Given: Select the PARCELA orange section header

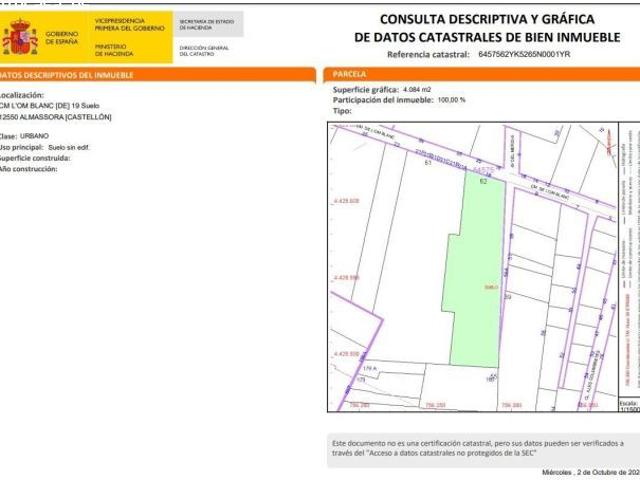Looking at the screenshot, I should 350,75.
